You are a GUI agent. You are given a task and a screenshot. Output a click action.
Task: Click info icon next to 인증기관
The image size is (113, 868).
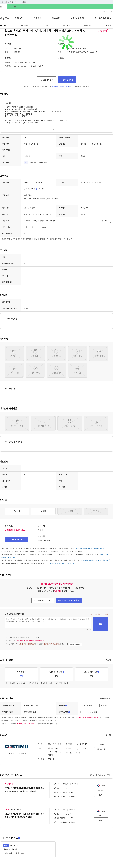(66, 706)
